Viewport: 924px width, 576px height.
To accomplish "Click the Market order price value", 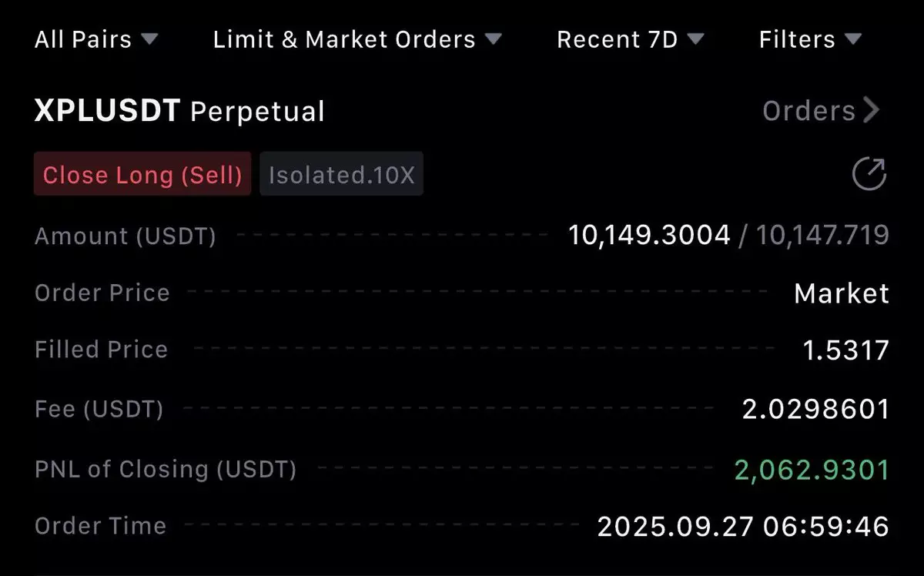I will (841, 293).
